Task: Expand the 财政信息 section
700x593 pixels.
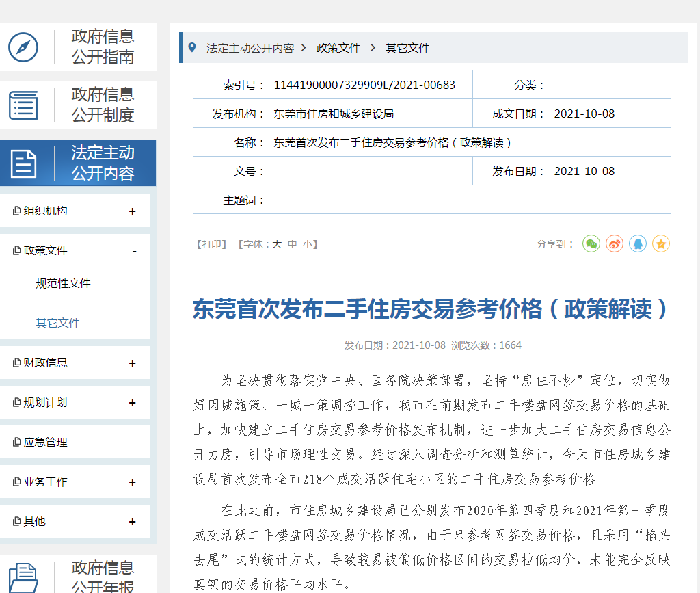Action: [x=132, y=363]
